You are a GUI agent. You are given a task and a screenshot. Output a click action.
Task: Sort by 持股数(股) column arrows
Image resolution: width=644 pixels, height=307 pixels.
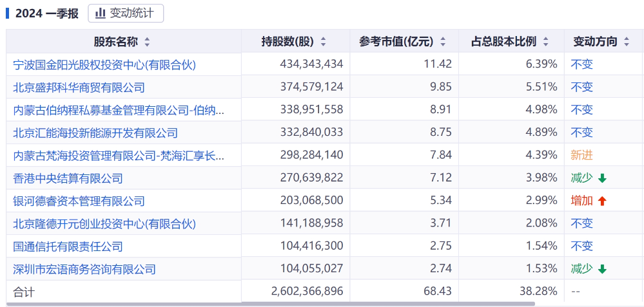pyautogui.click(x=323, y=42)
